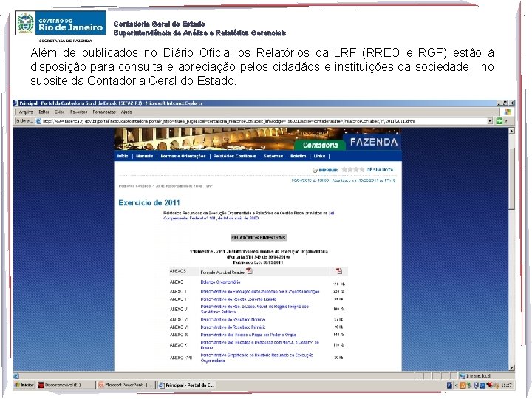Open the Manuais navigation item
The image size is (532, 399).
point(145,157)
